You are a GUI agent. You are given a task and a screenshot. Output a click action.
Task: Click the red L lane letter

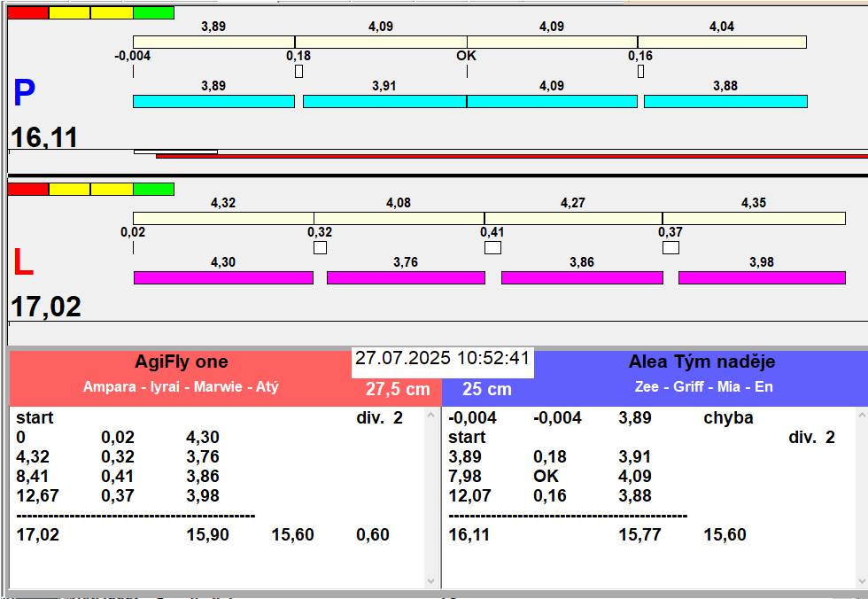(x=23, y=262)
